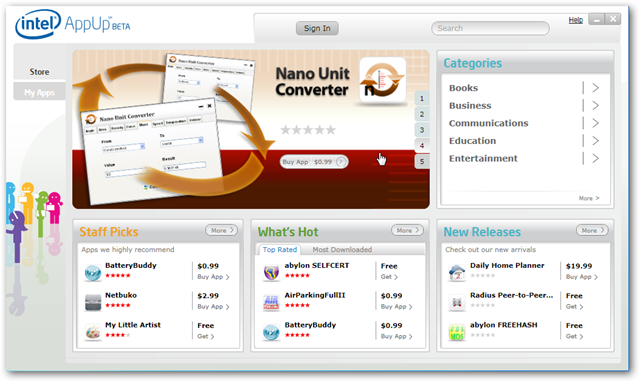Screen dimensions: 640x382
Task: Click the Search input field
Action: tap(490, 28)
